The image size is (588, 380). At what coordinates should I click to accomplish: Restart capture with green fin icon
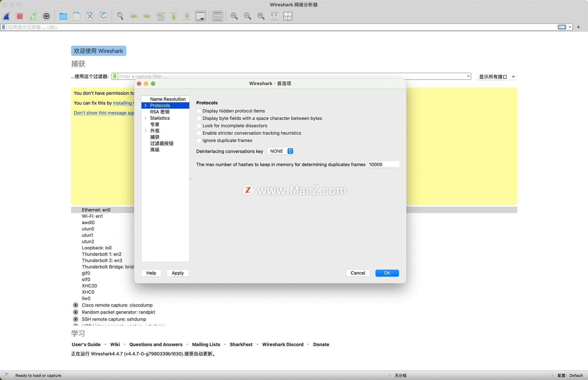click(33, 16)
